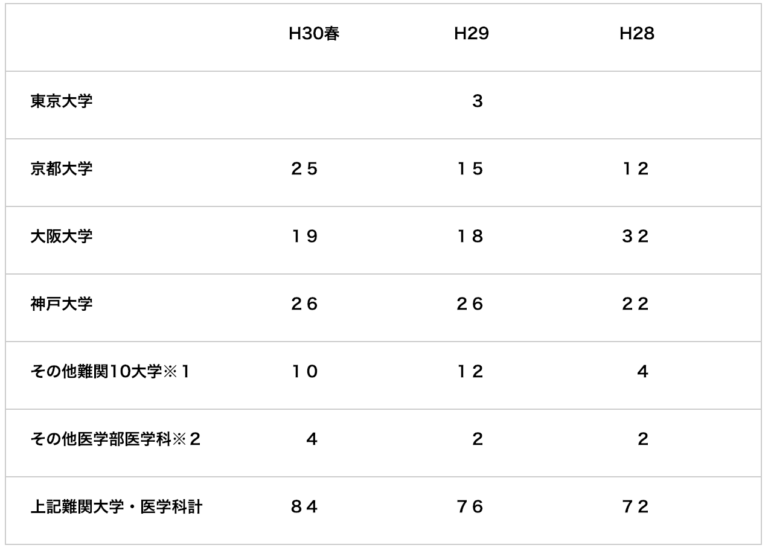Select the 東京大学 row label
Screen dimensions: 768x548
coord(61,101)
